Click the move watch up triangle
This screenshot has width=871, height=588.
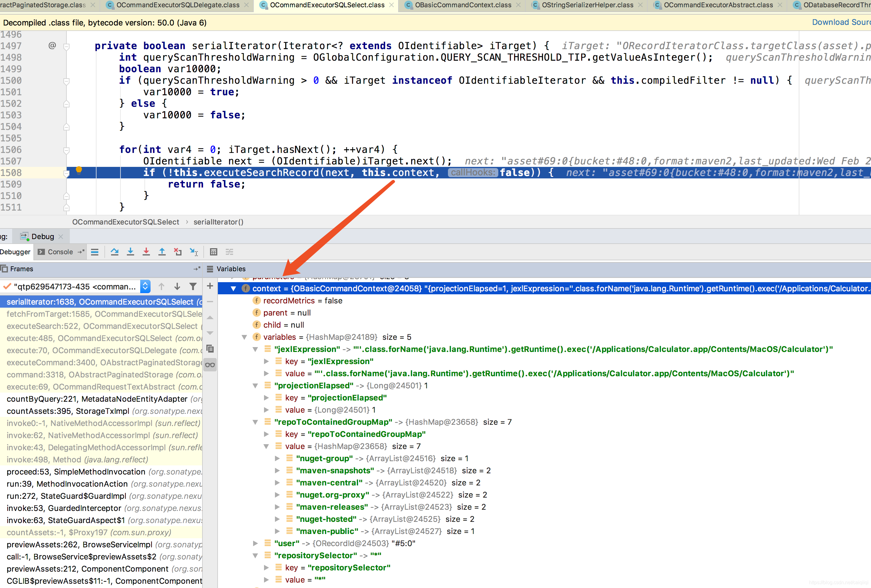coord(210,317)
